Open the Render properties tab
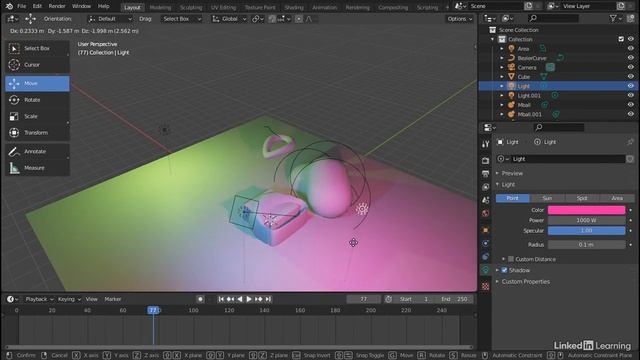640x360 pixels. tap(485, 160)
